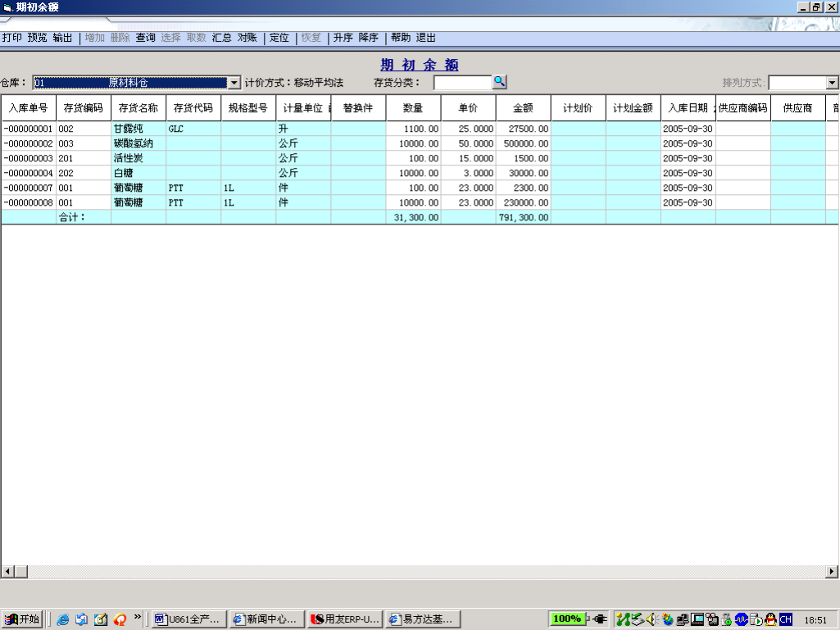Click the GLC inventory code cell
Image resolution: width=840 pixels, height=630 pixels.
193,129
